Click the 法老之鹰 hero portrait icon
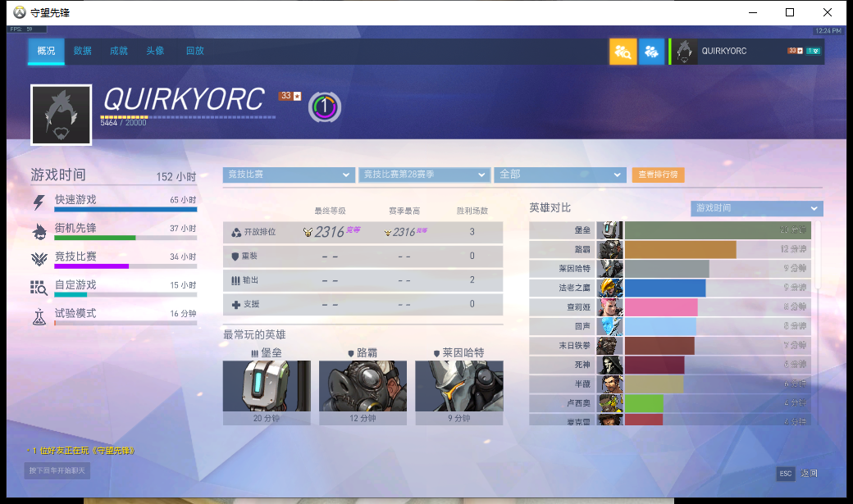Image resolution: width=853 pixels, height=504 pixels. [x=610, y=288]
